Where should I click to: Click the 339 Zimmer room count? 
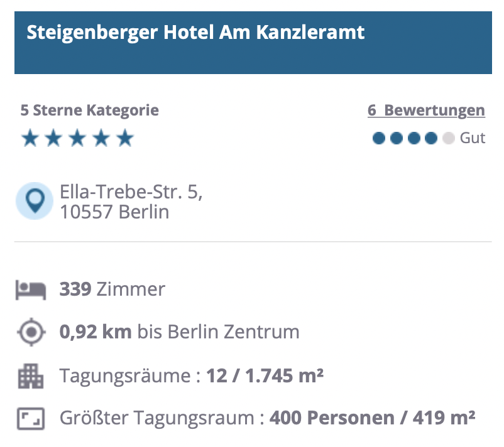pyautogui.click(x=112, y=289)
